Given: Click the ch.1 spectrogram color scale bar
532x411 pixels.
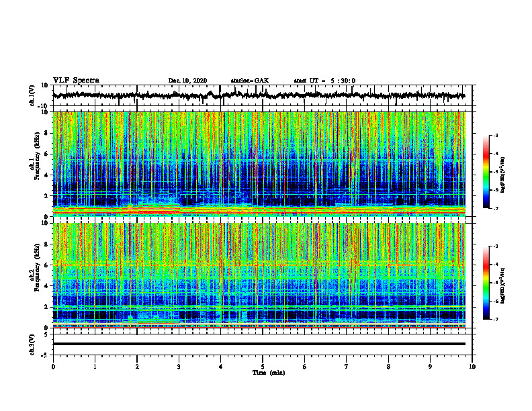Looking at the screenshot, I should click(486, 171).
